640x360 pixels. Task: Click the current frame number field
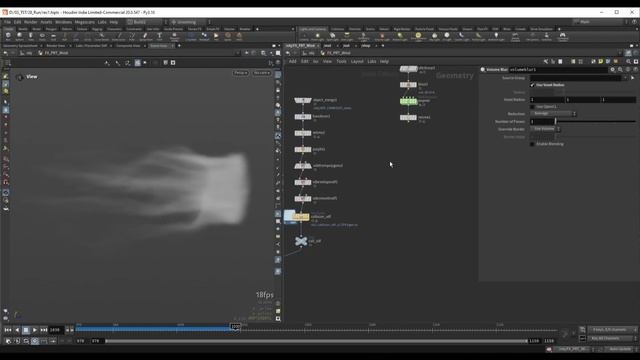click(x=56, y=330)
